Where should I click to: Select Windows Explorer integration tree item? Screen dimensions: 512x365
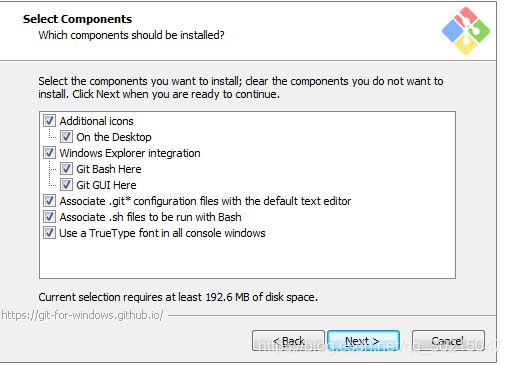pyautogui.click(x=130, y=153)
